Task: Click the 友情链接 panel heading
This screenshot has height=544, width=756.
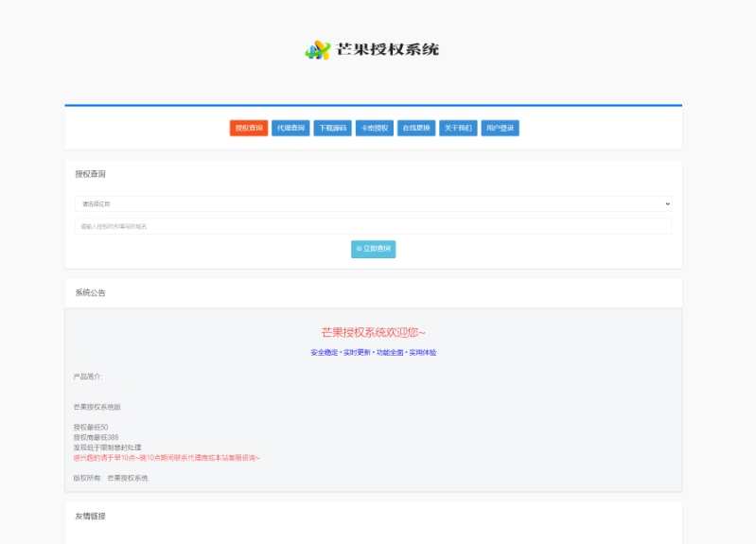Action: pos(90,516)
